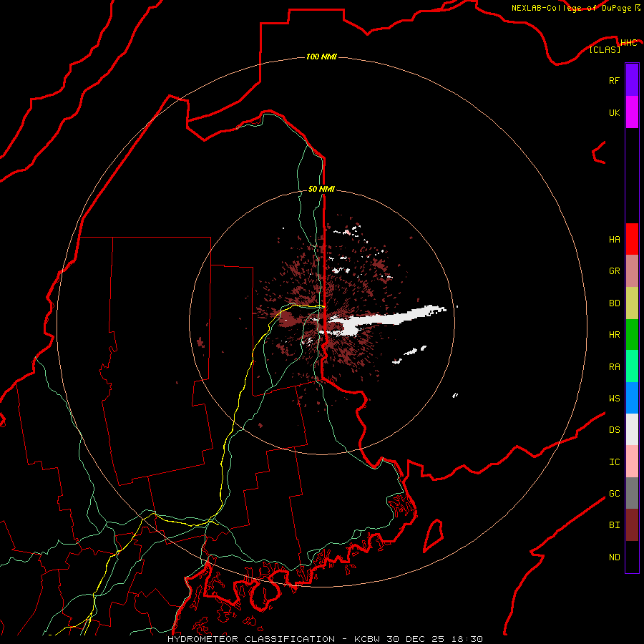The height and width of the screenshot is (644, 644).
Task: Click the HA legend label
Action: (614, 239)
